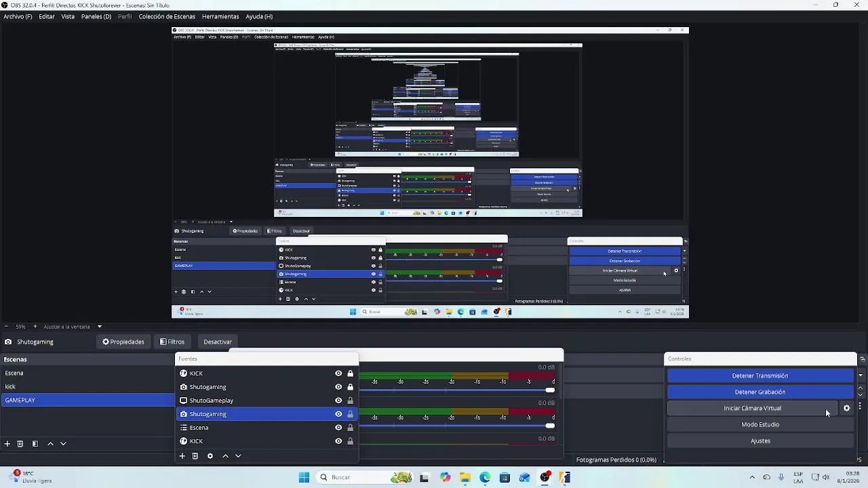The width and height of the screenshot is (868, 488).
Task: Open the Ayuda menu
Action: coord(259,16)
